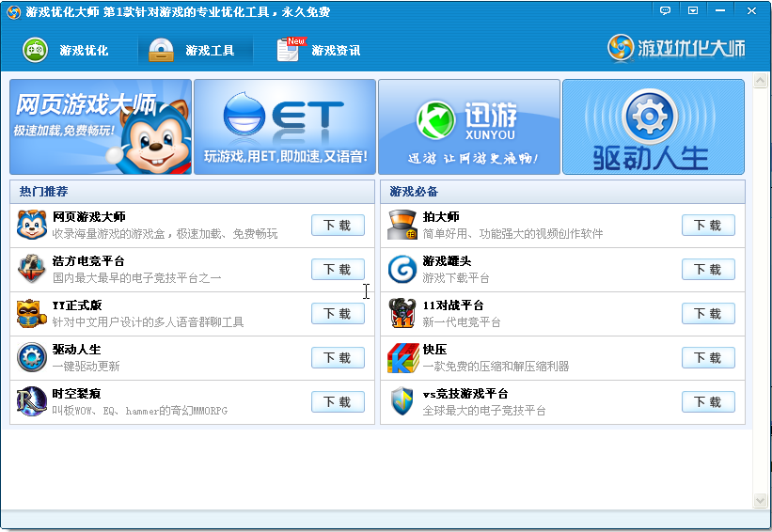The width and height of the screenshot is (772, 532).
Task: Click the 游戏罐头 title text
Action: click(447, 261)
